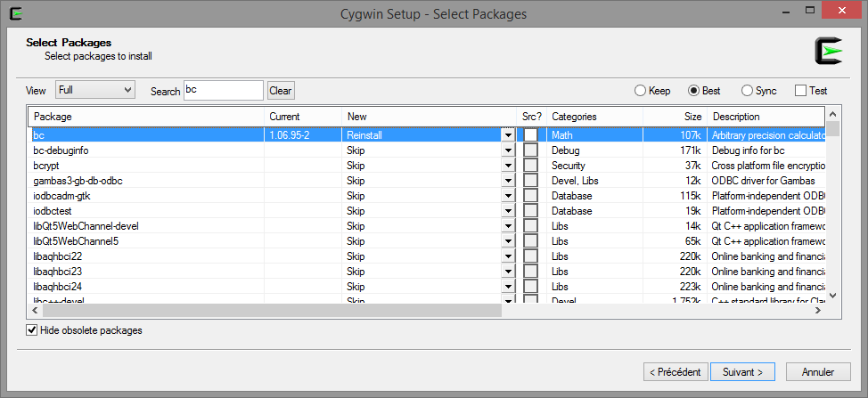The height and width of the screenshot is (398, 868).
Task: Select the libaqhbci22 package name
Action: click(x=58, y=256)
